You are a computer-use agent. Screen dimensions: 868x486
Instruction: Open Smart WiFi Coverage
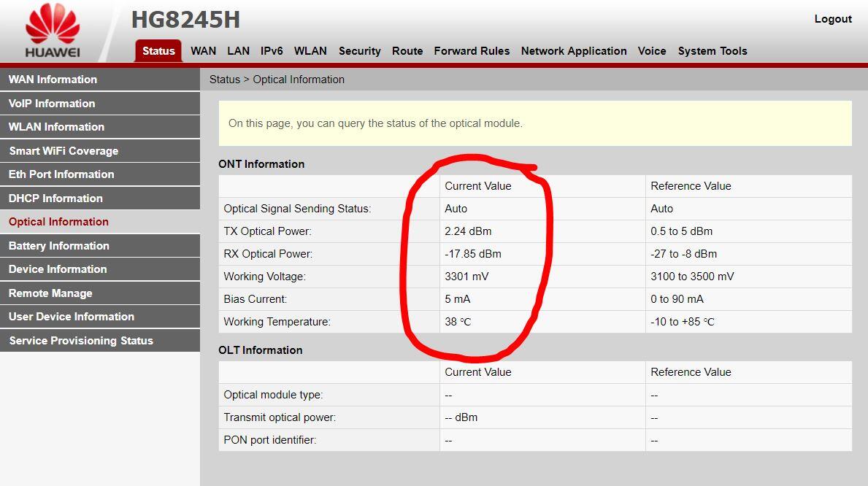click(99, 150)
